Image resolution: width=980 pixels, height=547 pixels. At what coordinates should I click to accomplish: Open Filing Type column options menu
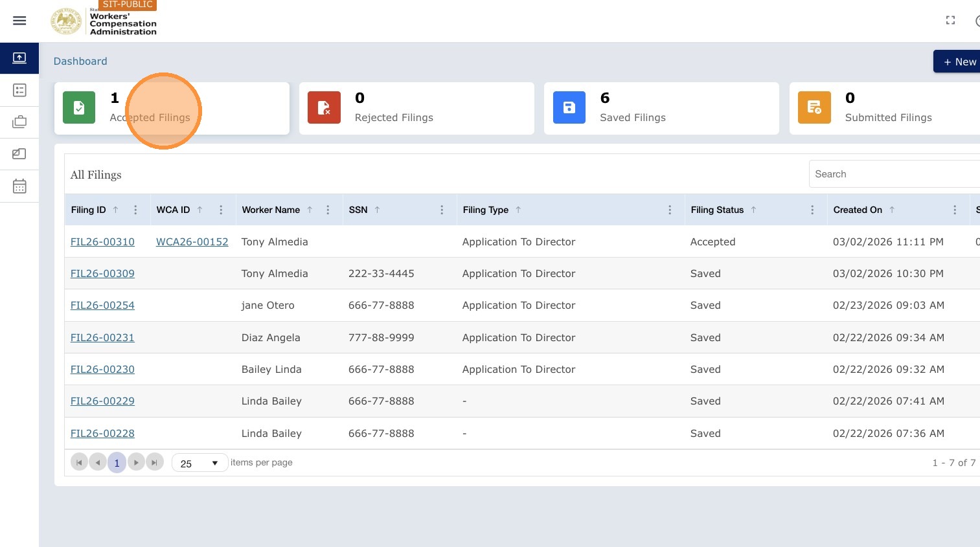coord(670,210)
